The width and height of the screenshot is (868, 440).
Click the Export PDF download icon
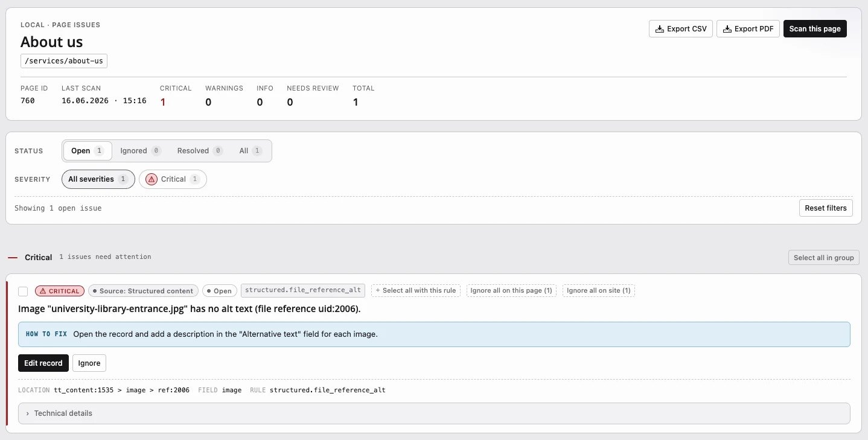(727, 29)
